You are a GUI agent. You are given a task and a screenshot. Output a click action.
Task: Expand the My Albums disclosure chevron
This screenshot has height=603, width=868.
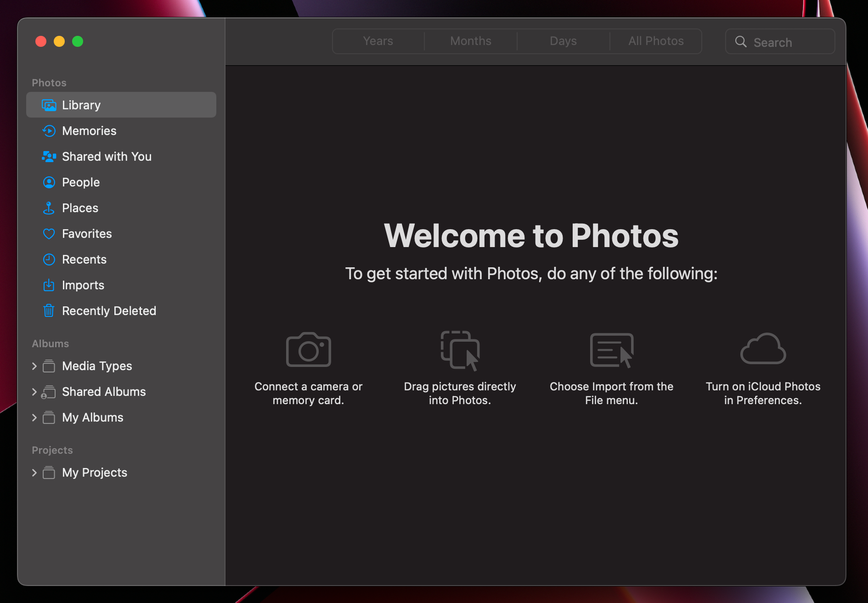coord(34,417)
